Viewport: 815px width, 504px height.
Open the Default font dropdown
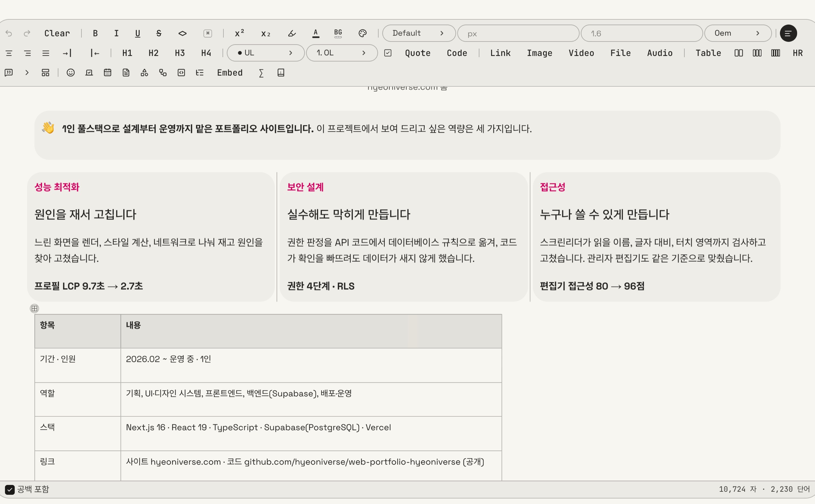[x=419, y=33]
